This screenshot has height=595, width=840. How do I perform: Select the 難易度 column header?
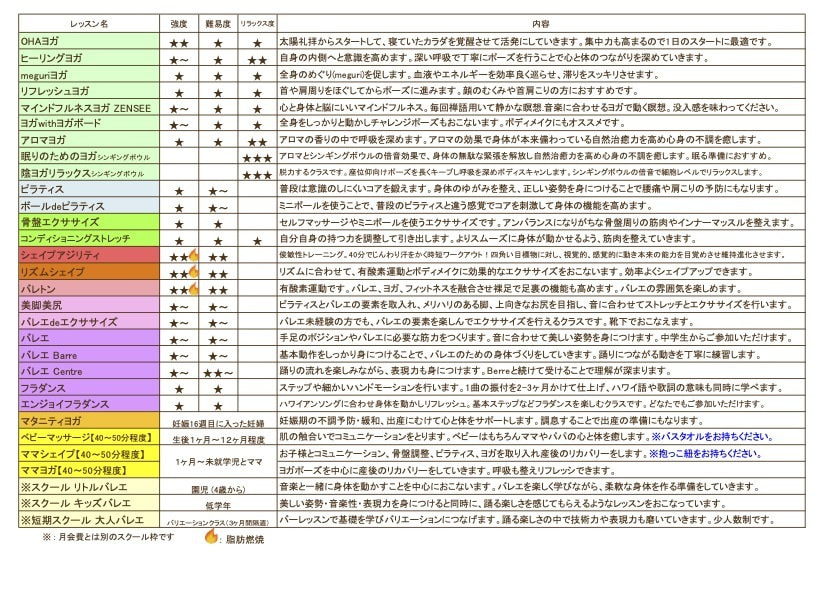tap(218, 24)
